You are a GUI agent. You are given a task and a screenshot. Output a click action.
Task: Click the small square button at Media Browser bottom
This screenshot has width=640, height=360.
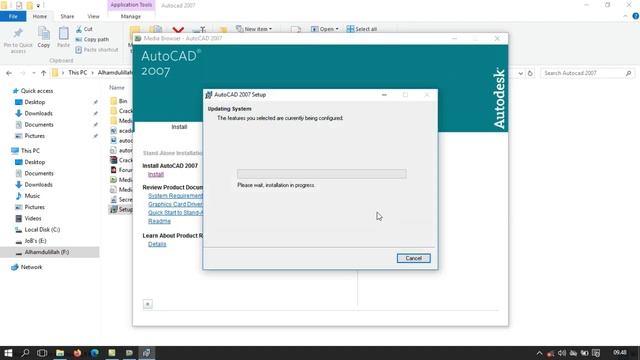[148, 304]
